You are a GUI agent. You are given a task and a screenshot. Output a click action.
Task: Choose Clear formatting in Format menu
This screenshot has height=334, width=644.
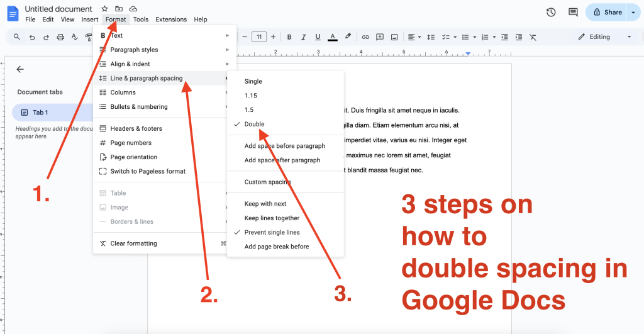pos(133,243)
